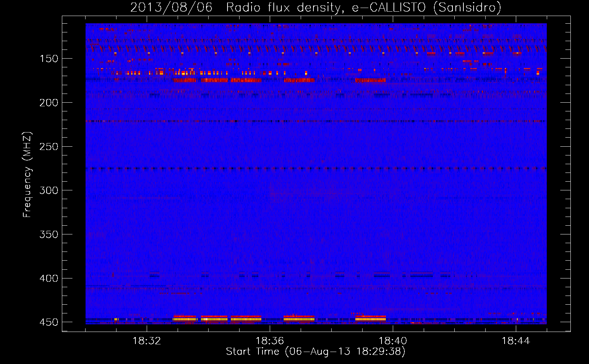Click the 450 frequency tick label
The height and width of the screenshot is (364, 589).
[x=49, y=323]
